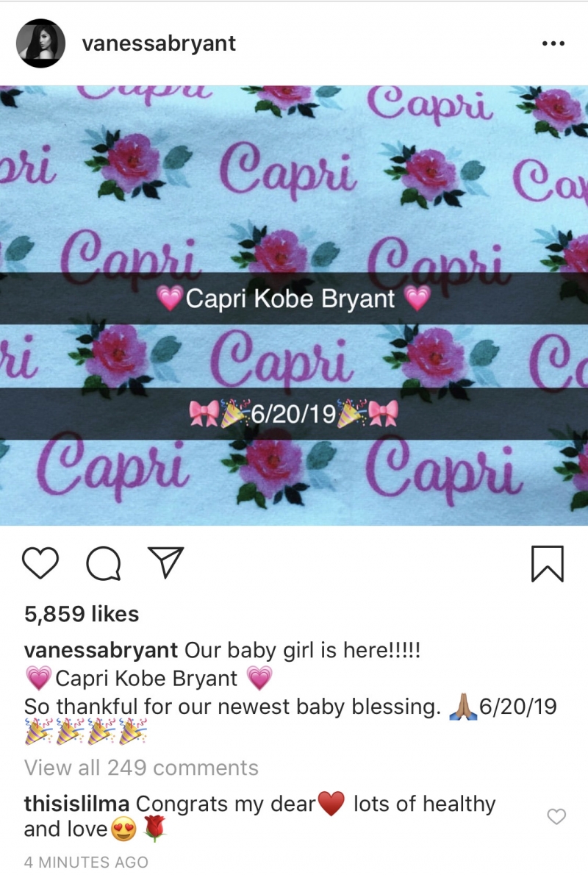Expand View all 249 comments
588x875 pixels.
[141, 768]
